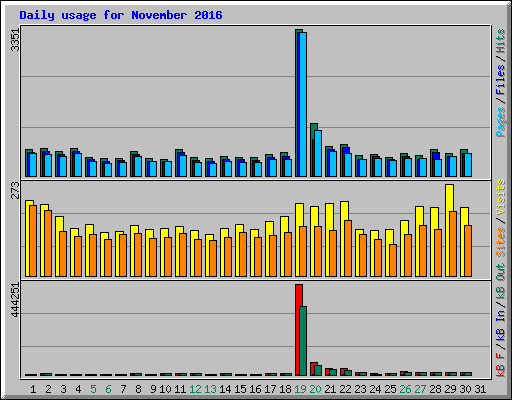Click the day 30 pages bar in top chart
The image size is (512, 400).
468,165
